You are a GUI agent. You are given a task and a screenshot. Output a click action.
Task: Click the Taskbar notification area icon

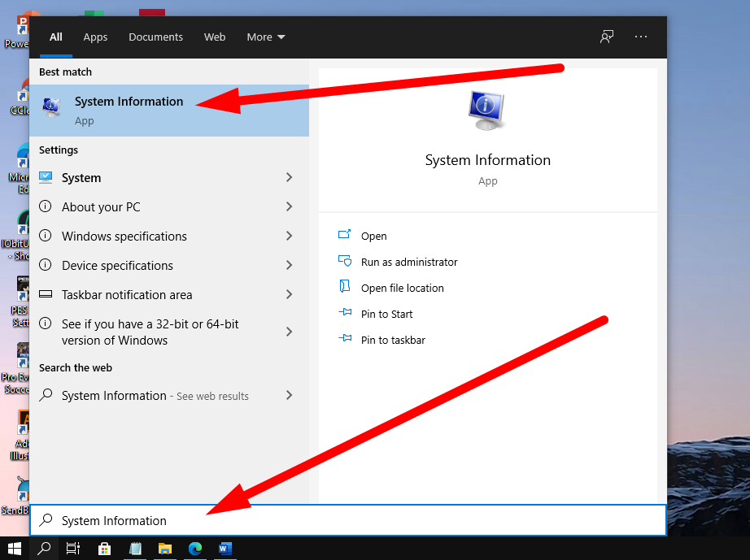(46, 294)
